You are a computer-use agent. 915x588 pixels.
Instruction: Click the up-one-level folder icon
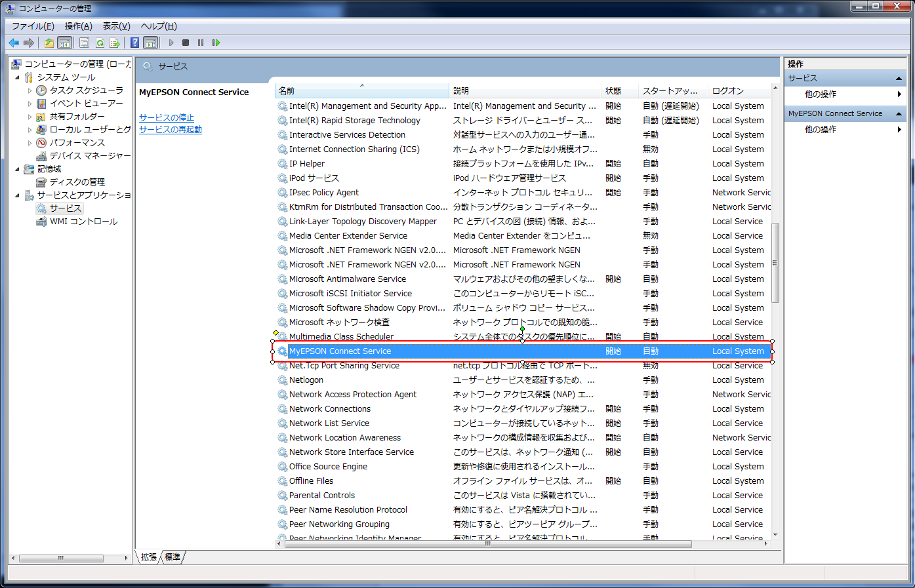pyautogui.click(x=49, y=43)
